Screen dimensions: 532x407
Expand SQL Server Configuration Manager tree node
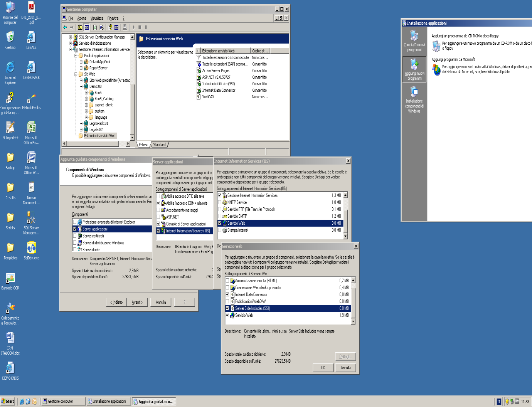click(x=71, y=37)
